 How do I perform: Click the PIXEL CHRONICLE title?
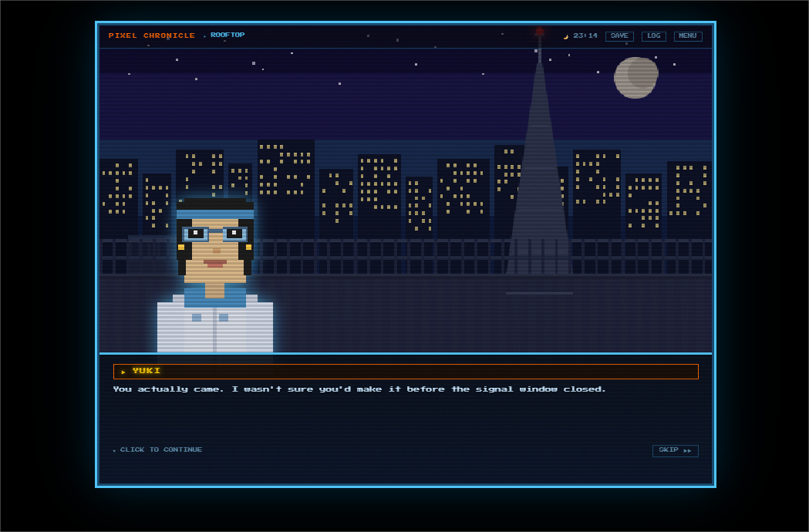[152, 35]
